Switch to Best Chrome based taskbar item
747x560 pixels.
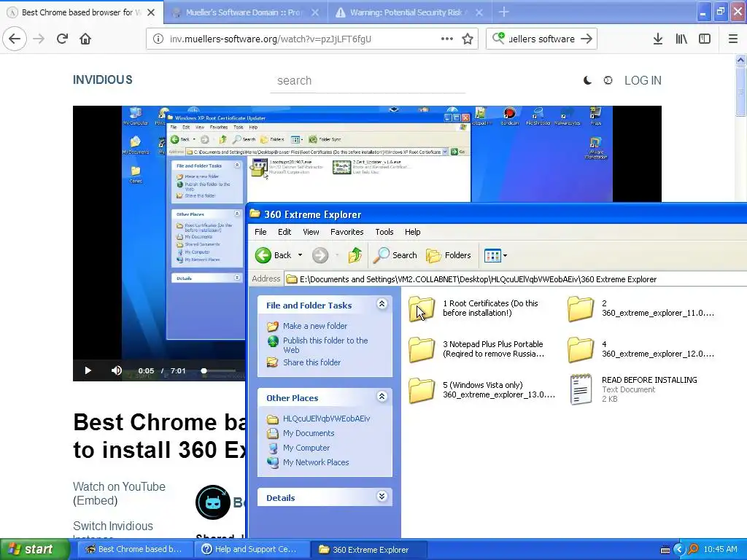(x=135, y=549)
